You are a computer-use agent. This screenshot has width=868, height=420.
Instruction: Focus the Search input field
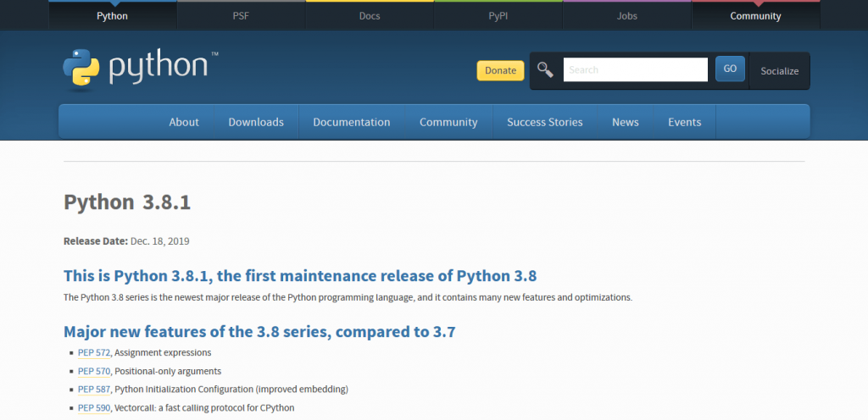(x=636, y=69)
